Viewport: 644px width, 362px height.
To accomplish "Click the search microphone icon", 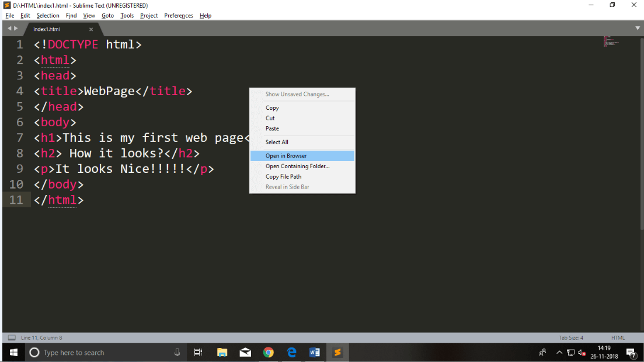I will tap(177, 353).
